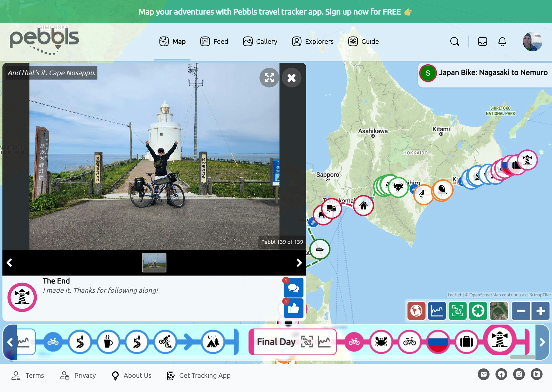Select the blue bicycle timeline marker
This screenshot has height=392, width=552.
pos(53,342)
